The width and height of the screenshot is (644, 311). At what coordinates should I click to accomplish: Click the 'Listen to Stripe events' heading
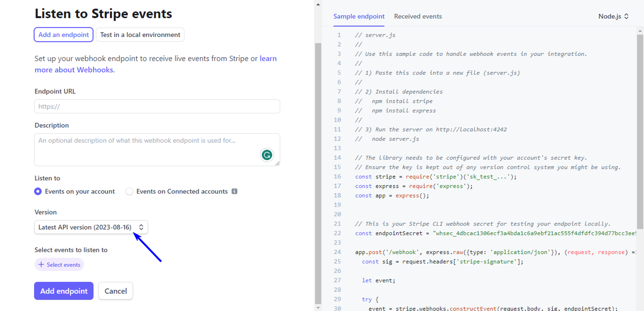click(103, 14)
